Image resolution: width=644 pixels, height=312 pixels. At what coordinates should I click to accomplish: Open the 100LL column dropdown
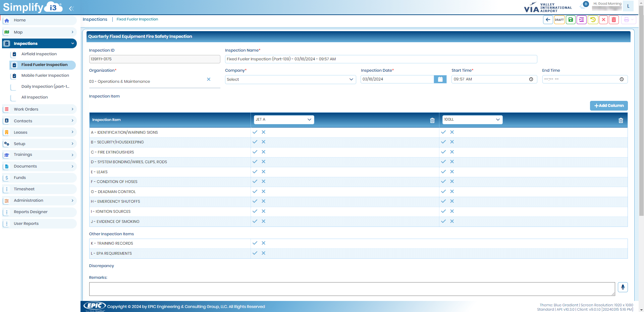tap(472, 120)
